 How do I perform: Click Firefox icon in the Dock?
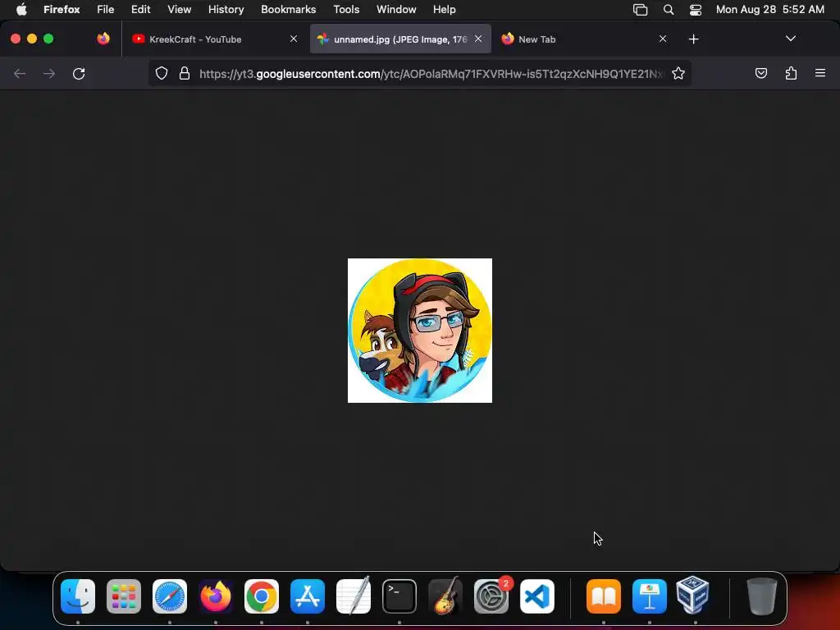click(216, 596)
